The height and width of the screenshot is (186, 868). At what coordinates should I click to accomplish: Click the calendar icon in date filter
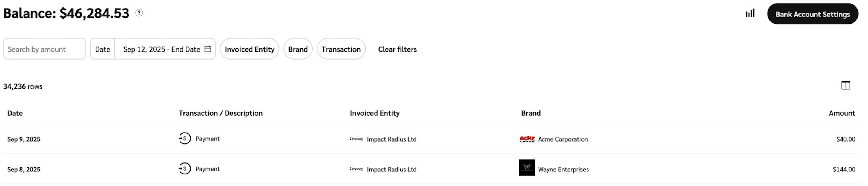(208, 49)
